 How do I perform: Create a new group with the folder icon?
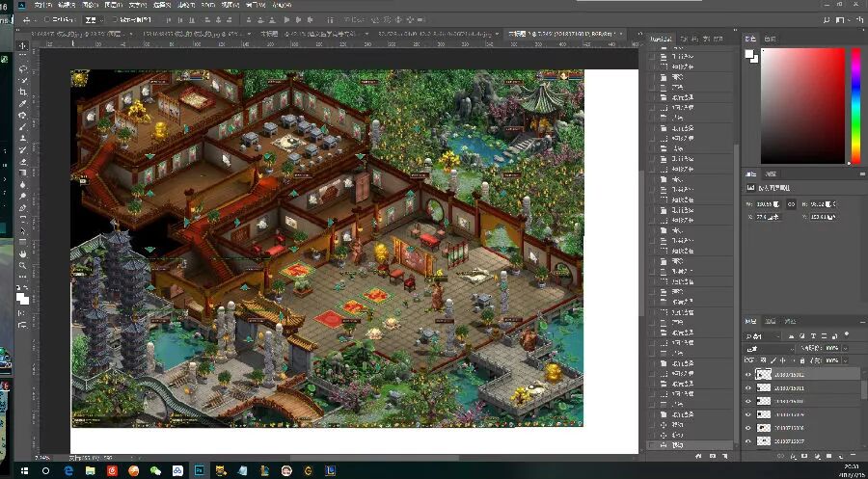(828, 456)
